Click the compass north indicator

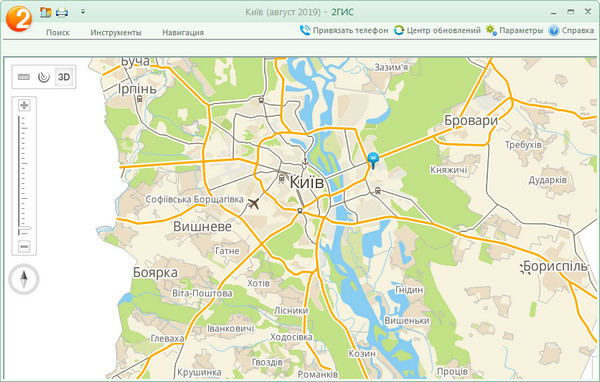pyautogui.click(x=24, y=279)
